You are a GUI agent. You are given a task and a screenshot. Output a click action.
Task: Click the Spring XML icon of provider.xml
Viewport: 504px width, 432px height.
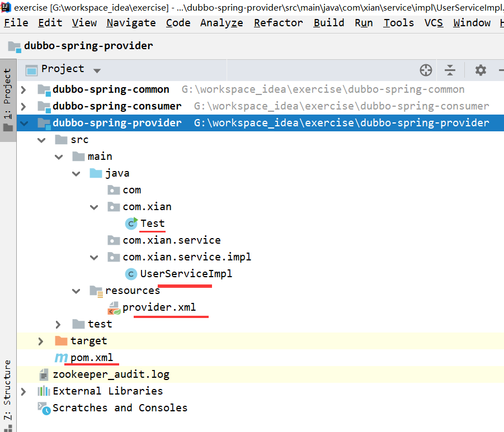pos(114,308)
